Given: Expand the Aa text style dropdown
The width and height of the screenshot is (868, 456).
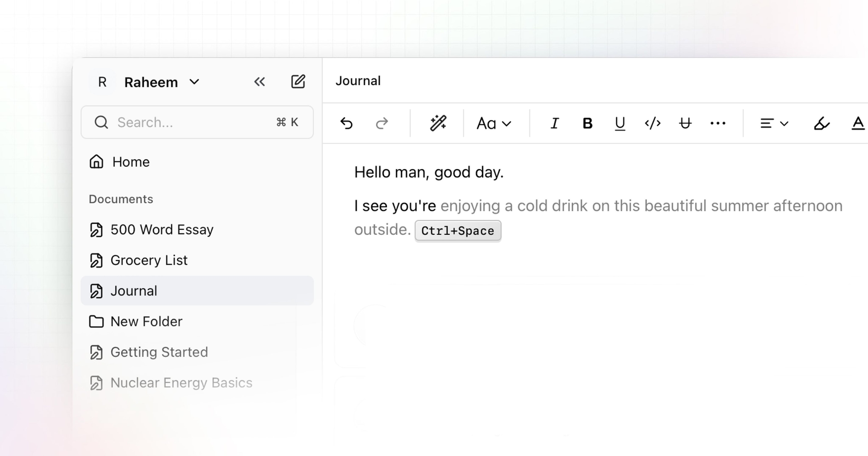Looking at the screenshot, I should (x=494, y=123).
